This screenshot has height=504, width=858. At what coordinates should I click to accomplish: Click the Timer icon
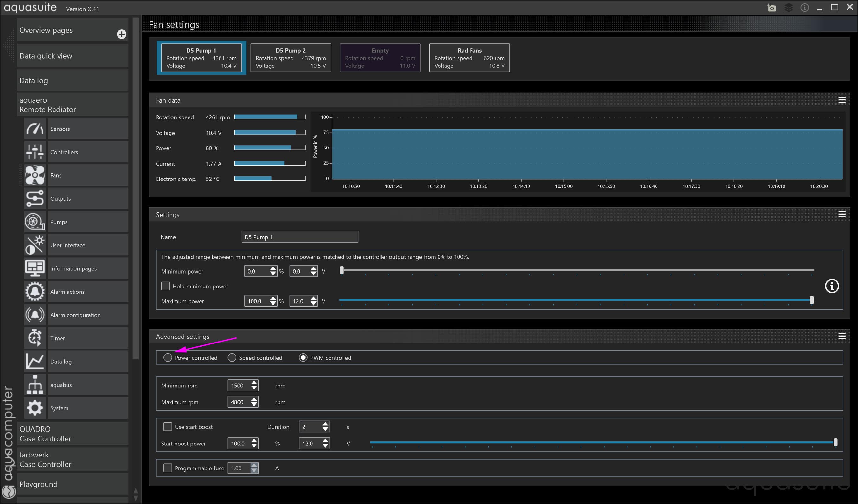pos(35,338)
